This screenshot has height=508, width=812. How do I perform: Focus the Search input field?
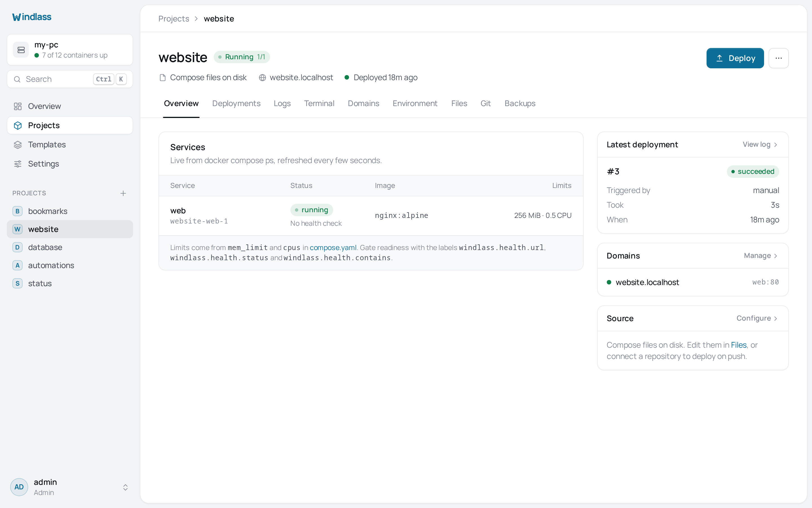pyautogui.click(x=70, y=79)
